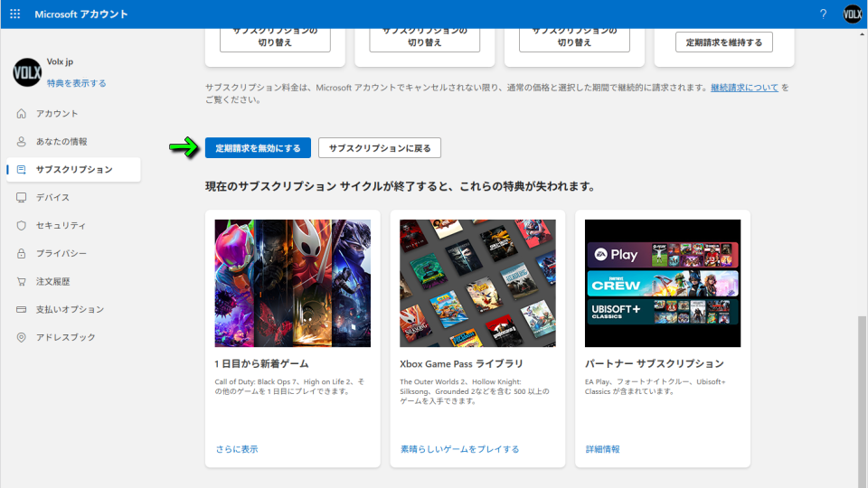Click the Xbox Game Pass library image
Image resolution: width=868 pixels, height=488 pixels.
[x=477, y=283]
